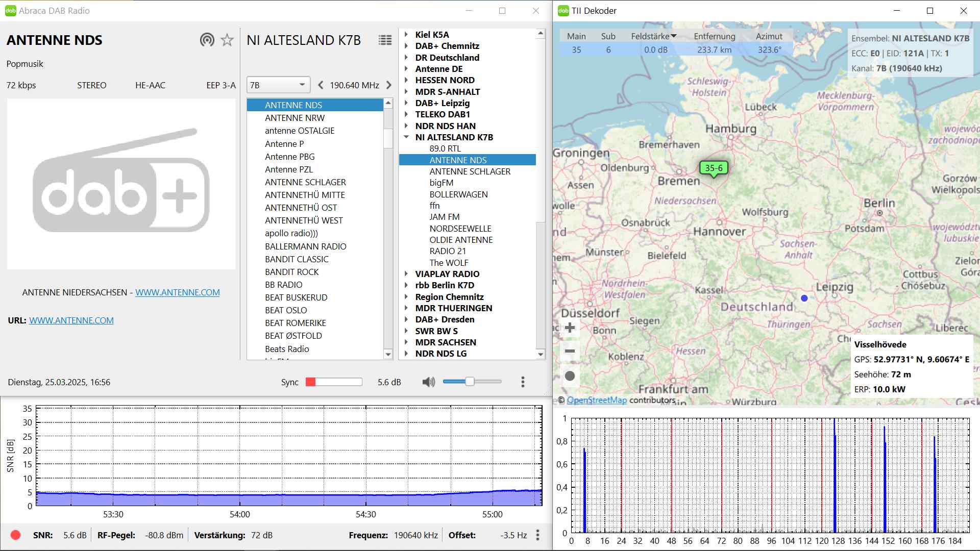The image size is (980, 551).
Task: Expand the Kiel K5A ensemble tree node
Action: [x=406, y=35]
